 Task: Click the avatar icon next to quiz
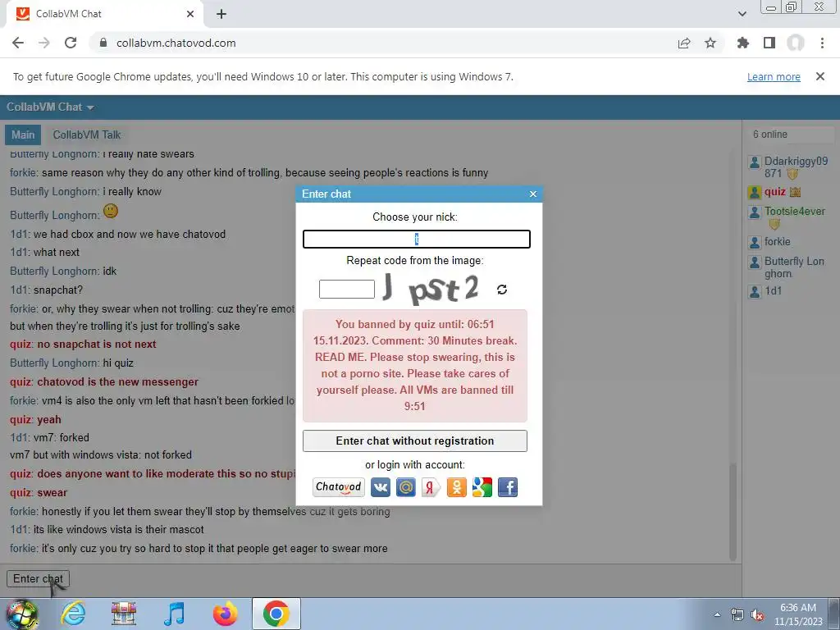[x=755, y=192]
